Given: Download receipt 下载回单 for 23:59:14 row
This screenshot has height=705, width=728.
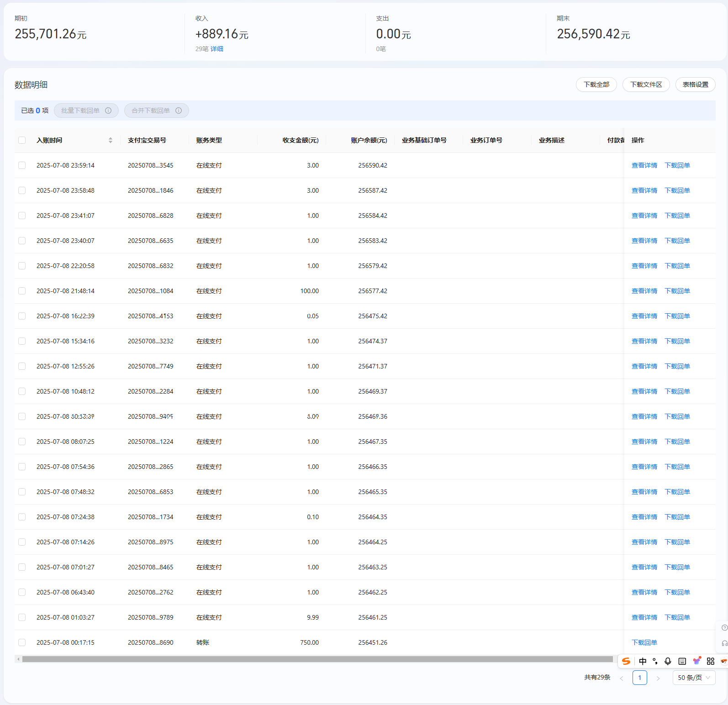Looking at the screenshot, I should coord(677,165).
